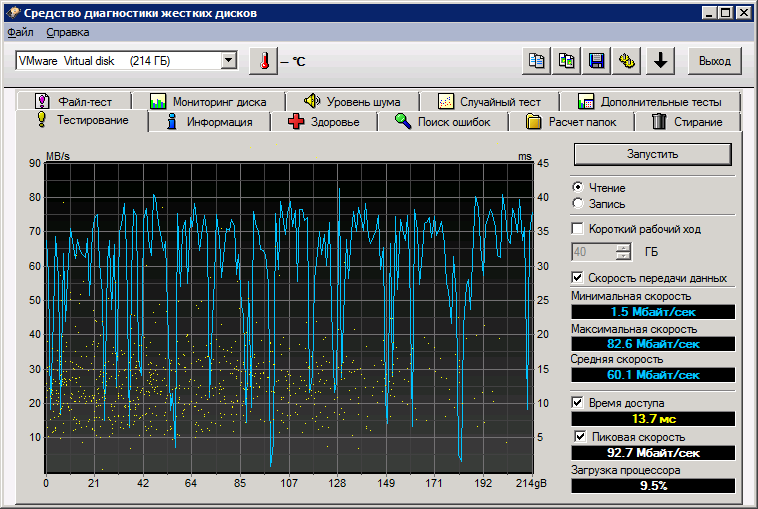
Task: Open the Справка menu
Action: [x=67, y=33]
